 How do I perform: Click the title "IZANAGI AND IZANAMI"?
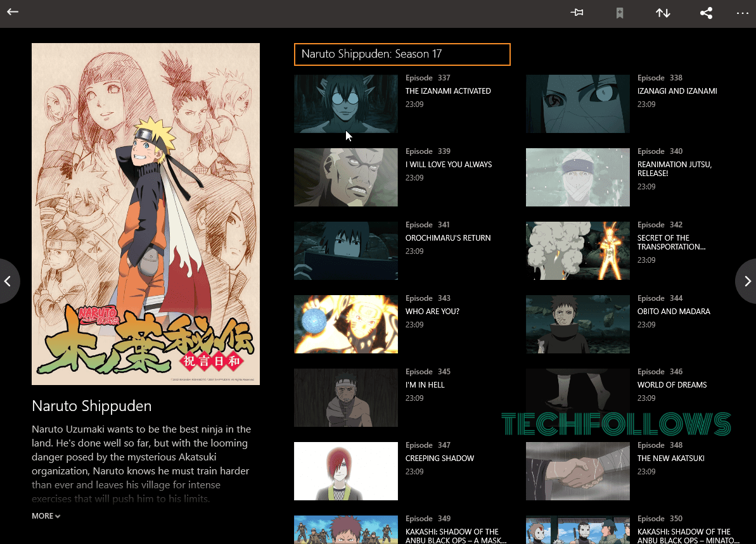point(677,91)
